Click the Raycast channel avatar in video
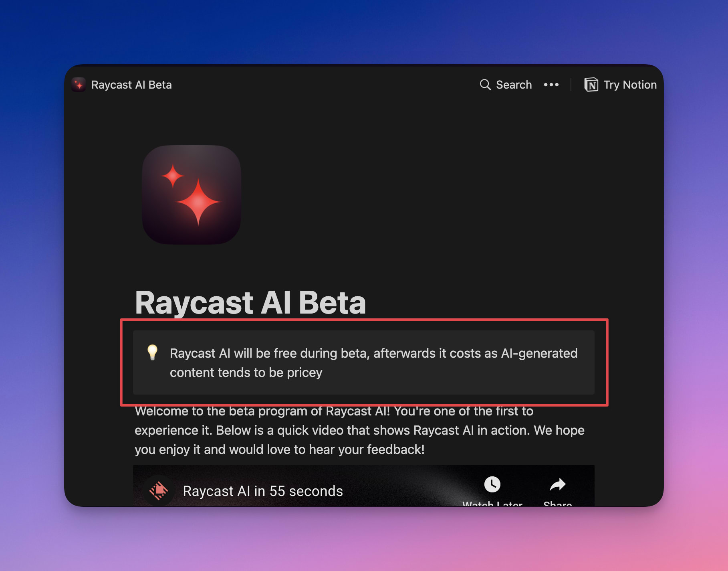728x571 pixels. 159,490
